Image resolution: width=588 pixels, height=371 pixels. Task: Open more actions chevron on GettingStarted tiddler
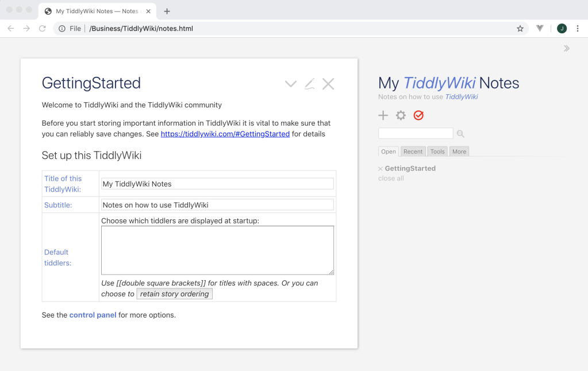coord(291,84)
